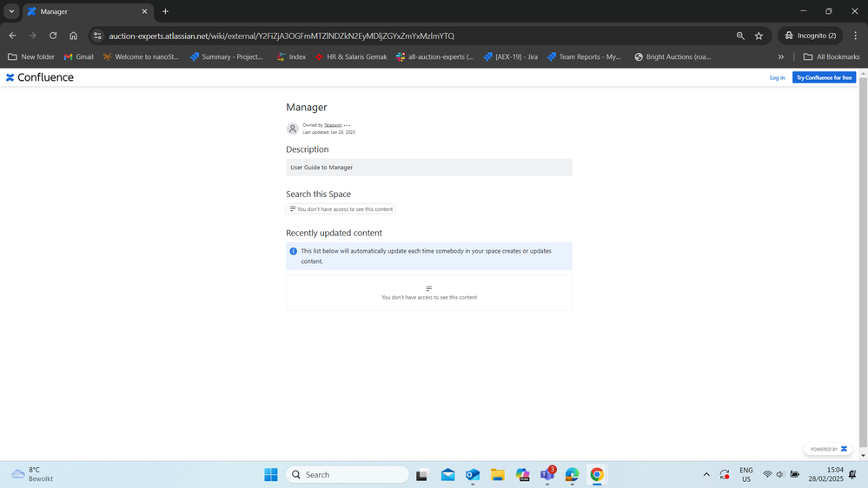Open the All Bookmarks folder
Image resolution: width=868 pixels, height=488 pixels.
pos(832,56)
